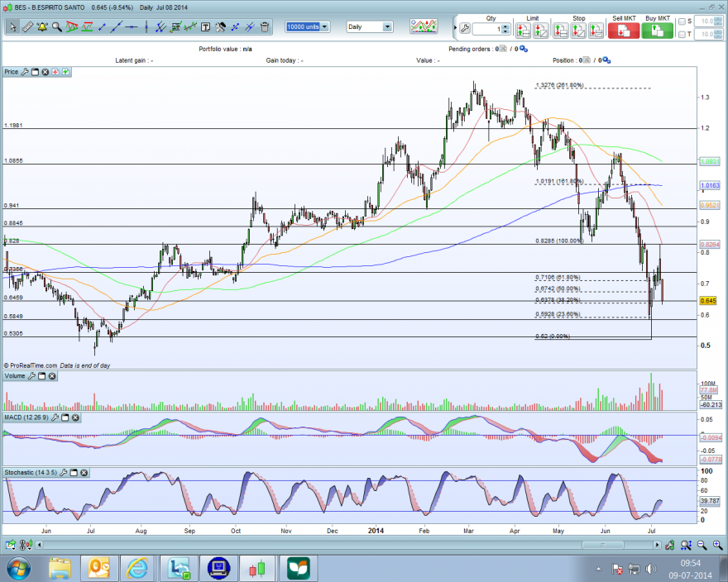
Task: Click the first Limit order icon
Action: [523, 31]
